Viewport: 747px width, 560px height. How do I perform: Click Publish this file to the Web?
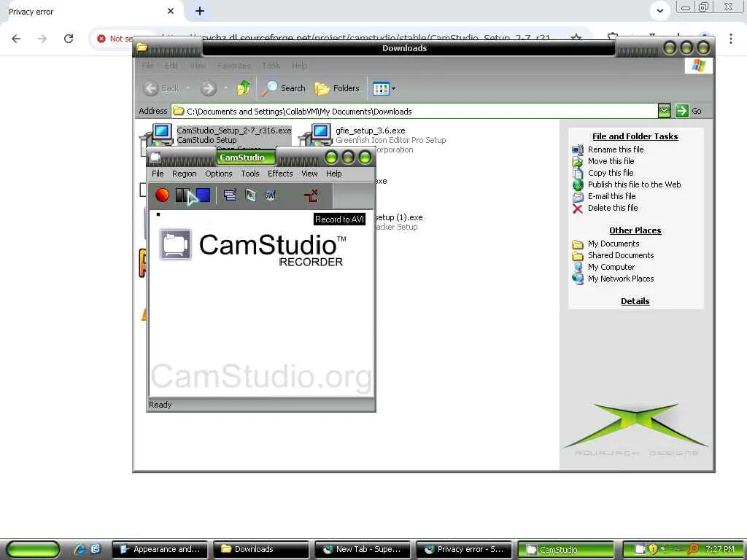click(634, 184)
